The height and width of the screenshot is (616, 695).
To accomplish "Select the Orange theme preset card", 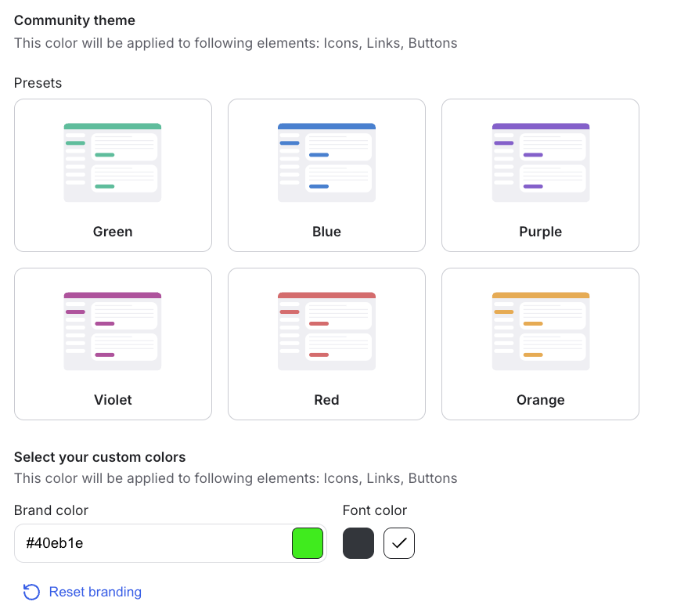I will pos(540,344).
